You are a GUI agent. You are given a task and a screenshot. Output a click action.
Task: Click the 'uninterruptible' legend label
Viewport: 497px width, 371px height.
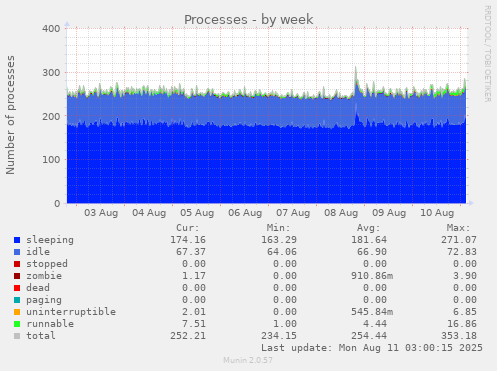(71, 312)
